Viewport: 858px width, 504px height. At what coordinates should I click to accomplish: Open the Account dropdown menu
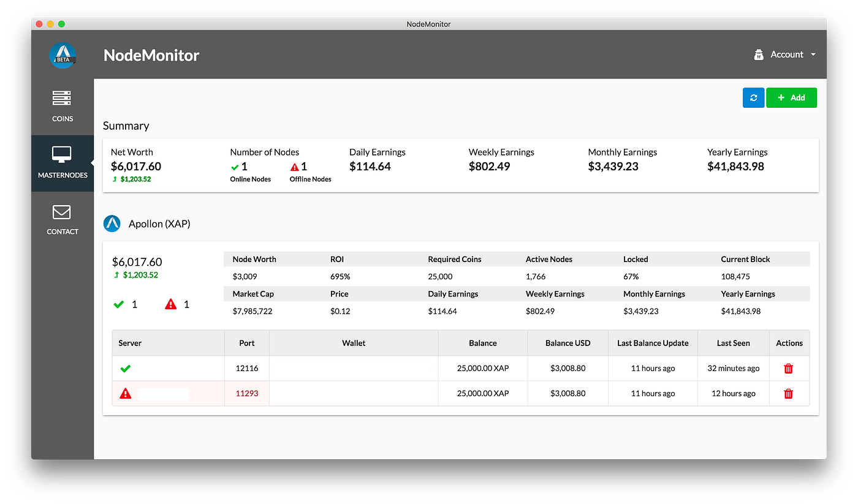pos(785,55)
